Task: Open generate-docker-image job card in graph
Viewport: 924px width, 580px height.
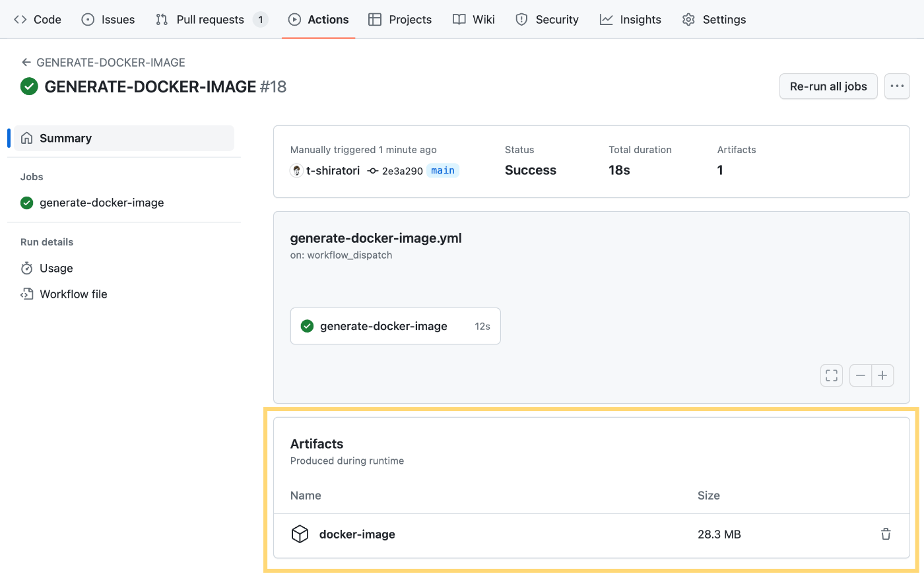Action: [x=395, y=326]
